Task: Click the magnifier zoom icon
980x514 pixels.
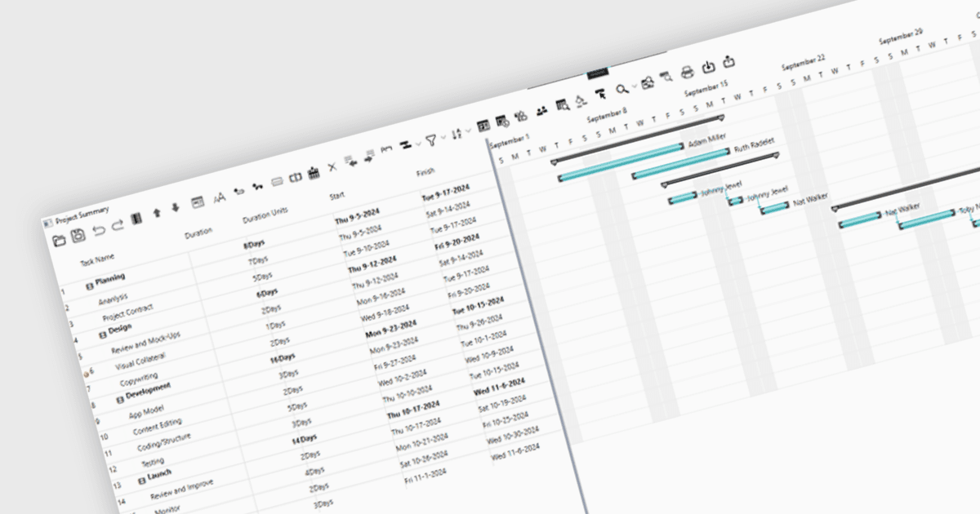Action: [622, 89]
